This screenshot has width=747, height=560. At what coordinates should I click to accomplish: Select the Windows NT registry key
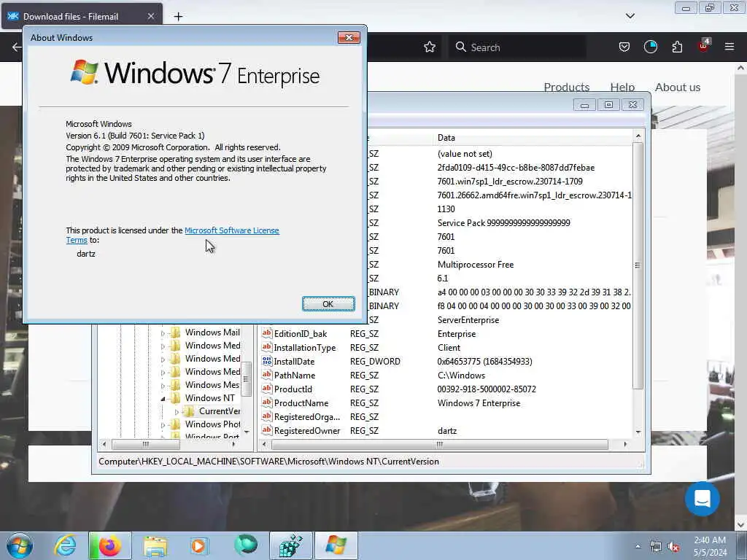coord(209,397)
